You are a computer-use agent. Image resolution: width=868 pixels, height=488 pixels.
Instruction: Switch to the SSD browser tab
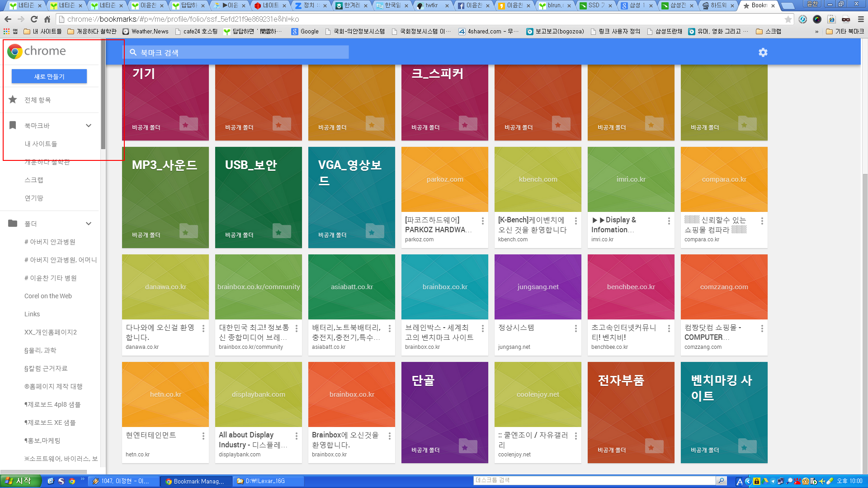point(596,5)
